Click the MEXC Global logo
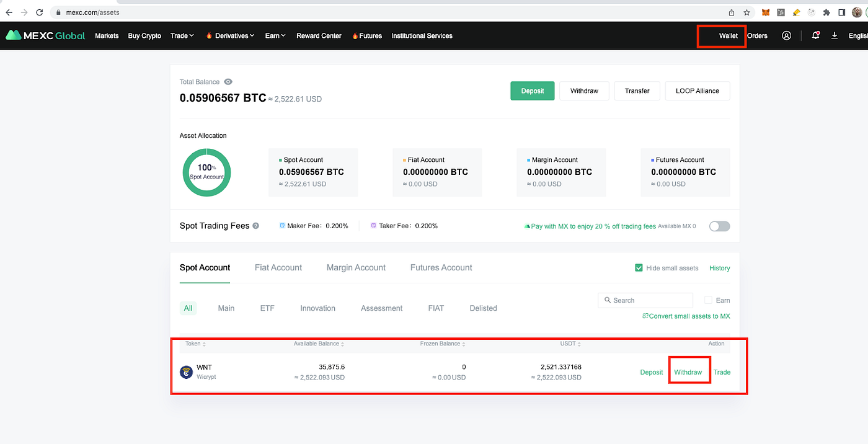868x444 pixels. [45, 35]
